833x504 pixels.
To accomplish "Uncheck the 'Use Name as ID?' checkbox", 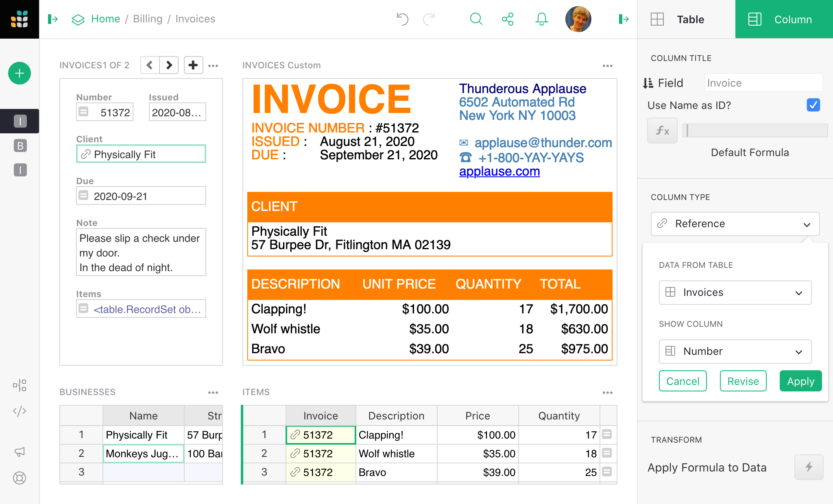I will tap(813, 105).
